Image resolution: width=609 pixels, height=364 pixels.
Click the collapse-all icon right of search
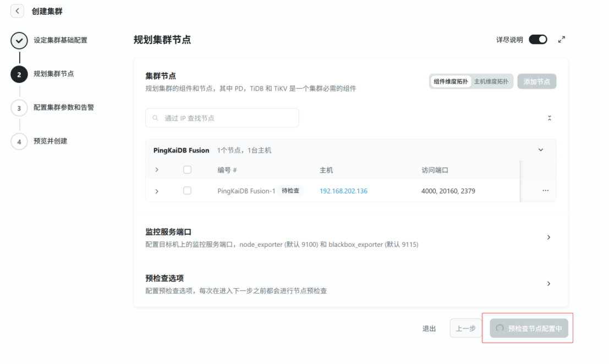coord(549,118)
